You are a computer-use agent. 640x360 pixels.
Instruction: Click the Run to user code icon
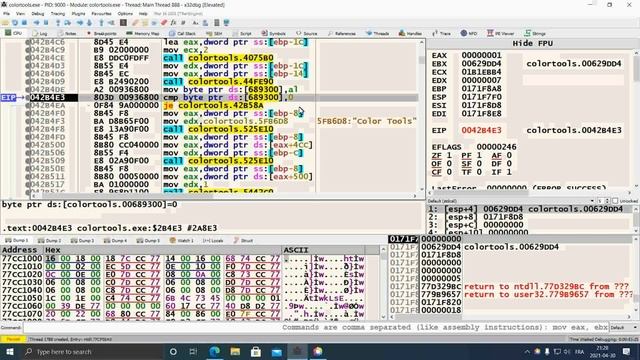111,23
